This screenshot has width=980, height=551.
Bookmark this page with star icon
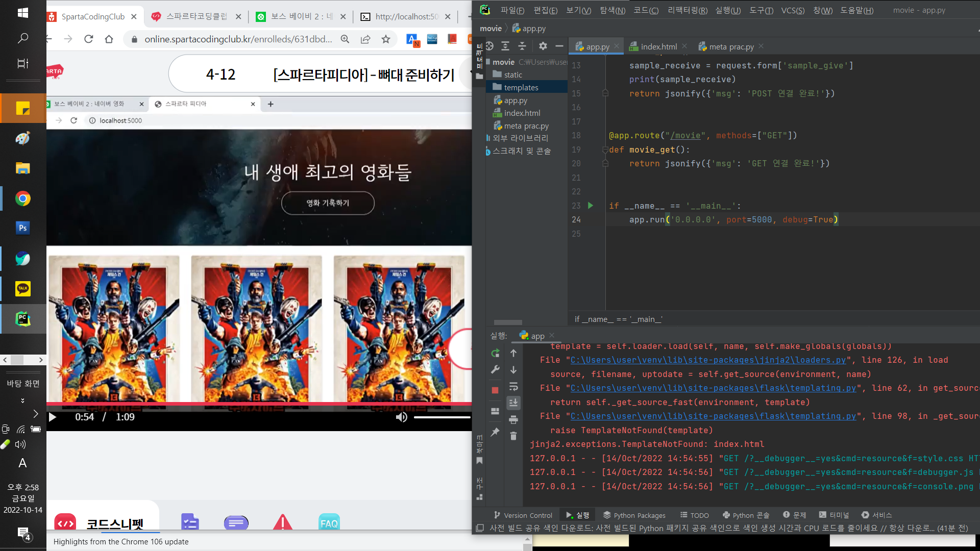pos(386,39)
